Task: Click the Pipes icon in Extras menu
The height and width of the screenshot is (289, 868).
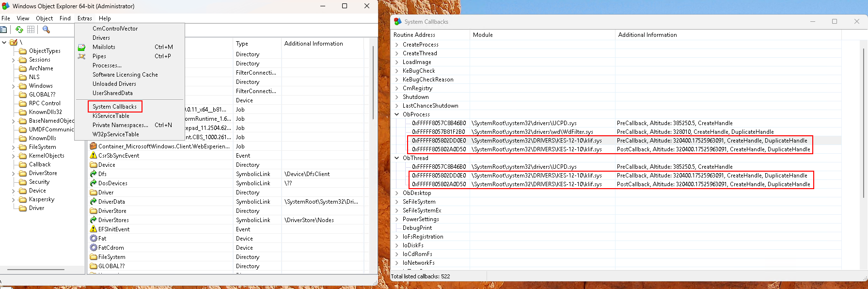Action: (x=82, y=56)
